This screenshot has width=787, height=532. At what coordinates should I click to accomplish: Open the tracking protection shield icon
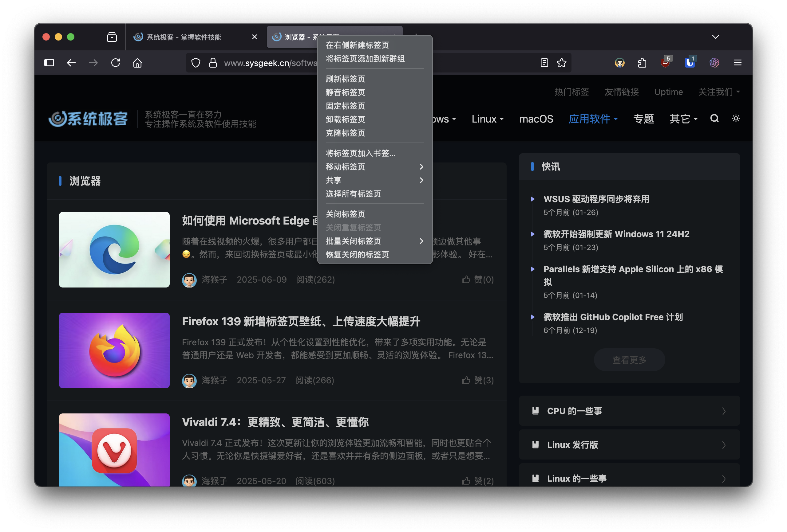196,63
